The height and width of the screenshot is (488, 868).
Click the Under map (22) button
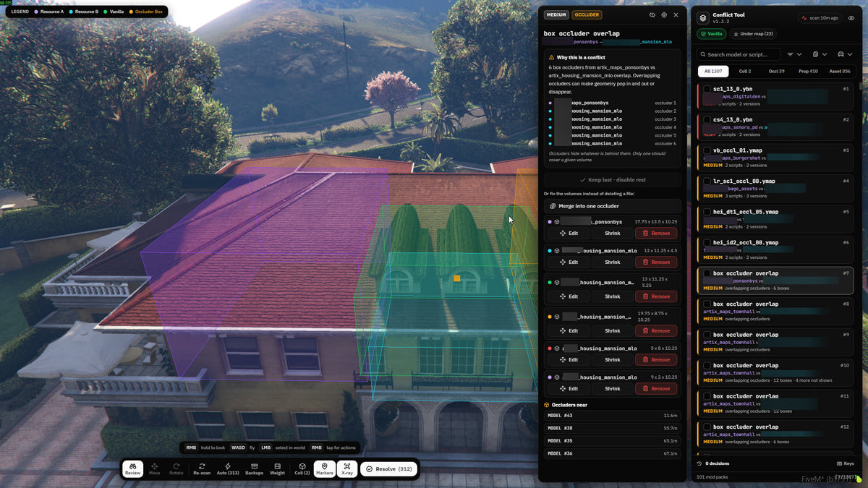point(753,34)
